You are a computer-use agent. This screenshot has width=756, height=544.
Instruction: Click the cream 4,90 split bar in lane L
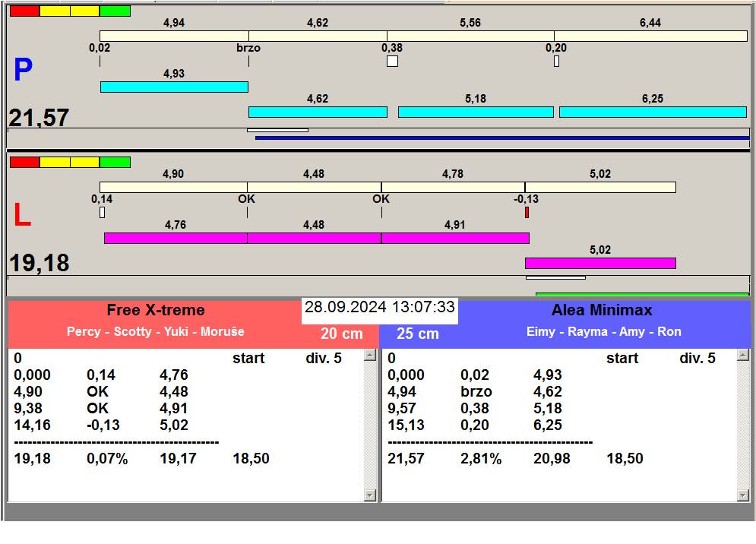pyautogui.click(x=173, y=187)
